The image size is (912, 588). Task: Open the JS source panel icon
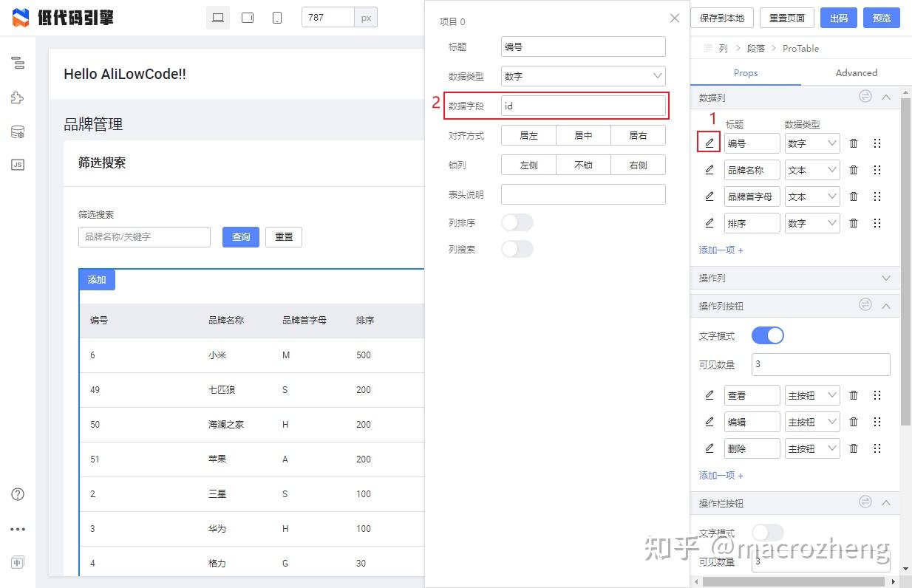click(x=18, y=165)
